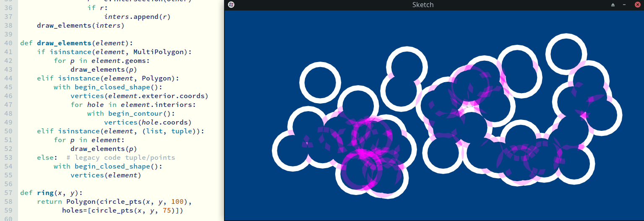Click "def draw_elements(element):" definition

coord(76,43)
